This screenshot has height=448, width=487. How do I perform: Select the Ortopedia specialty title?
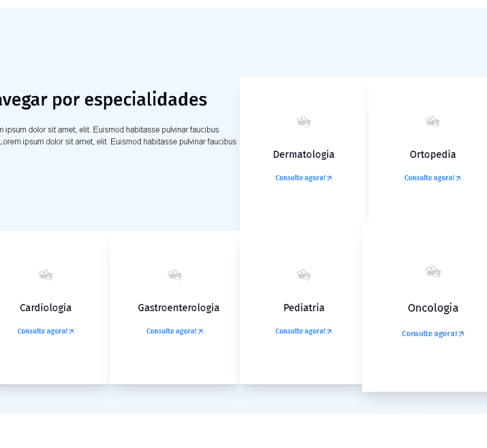[432, 155]
